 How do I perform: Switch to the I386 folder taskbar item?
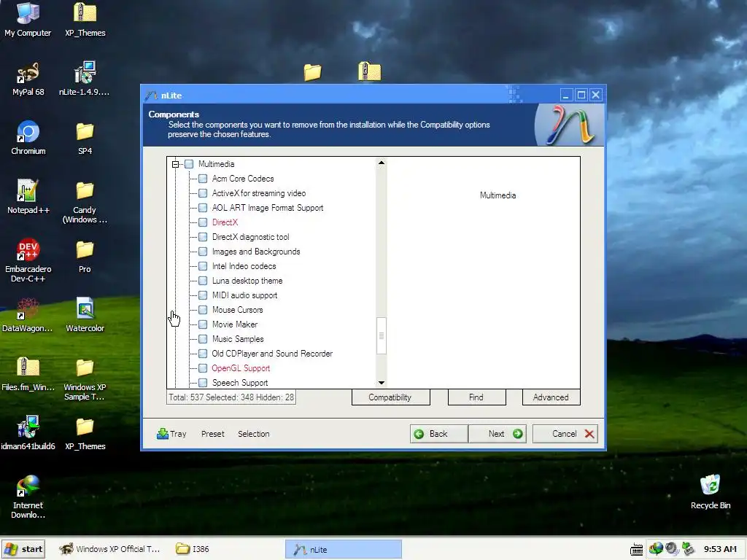[x=193, y=549]
